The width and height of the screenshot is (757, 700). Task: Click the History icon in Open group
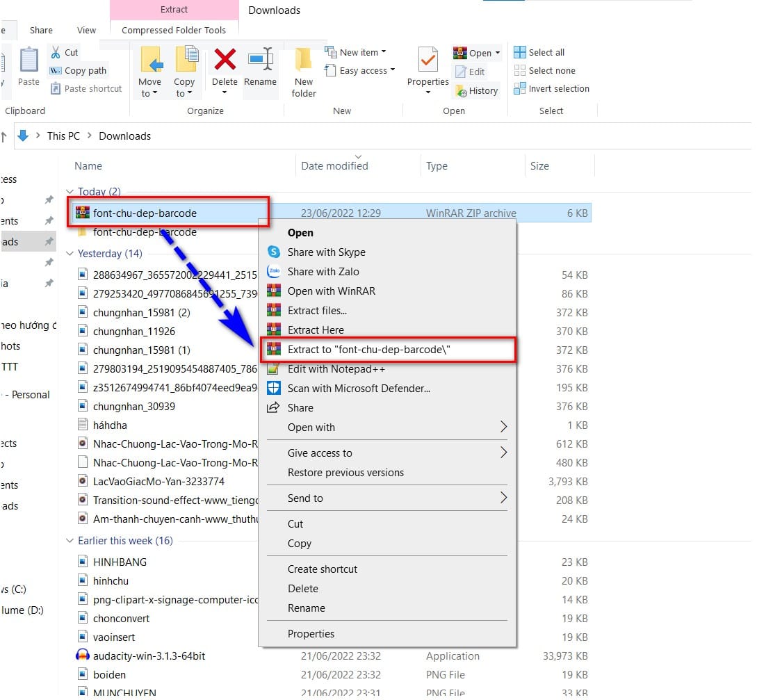tap(461, 91)
